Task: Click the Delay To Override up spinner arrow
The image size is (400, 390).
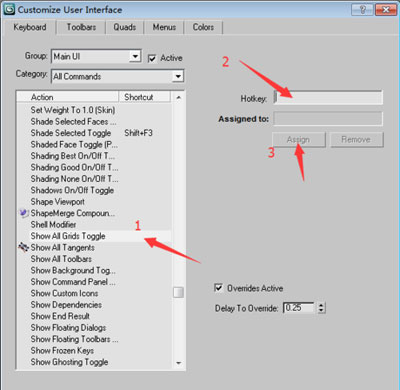Action: [321, 305]
